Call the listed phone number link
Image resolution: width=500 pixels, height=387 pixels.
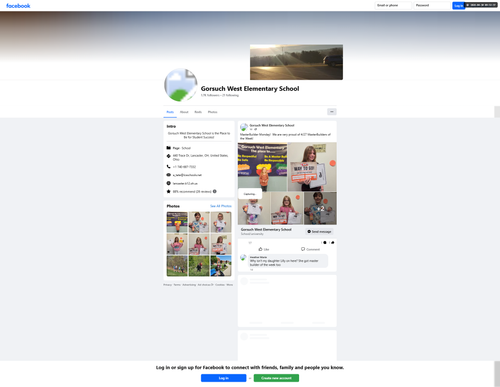pyautogui.click(x=184, y=167)
